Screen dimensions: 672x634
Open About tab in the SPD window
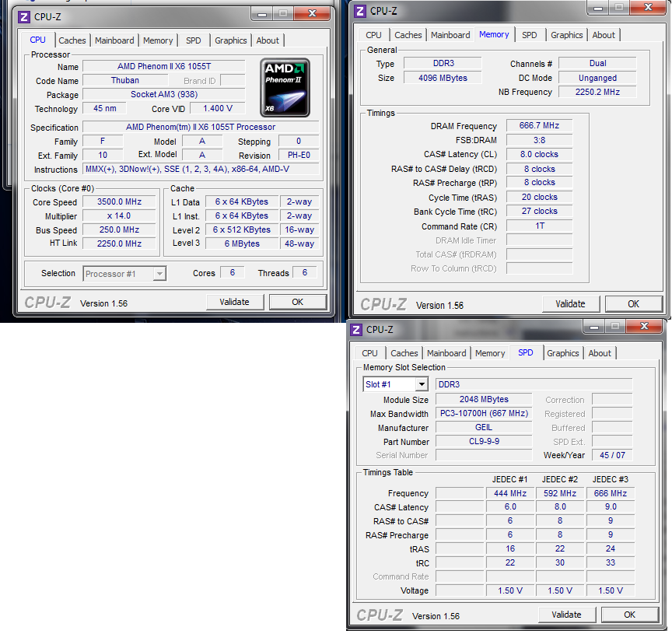pos(600,353)
